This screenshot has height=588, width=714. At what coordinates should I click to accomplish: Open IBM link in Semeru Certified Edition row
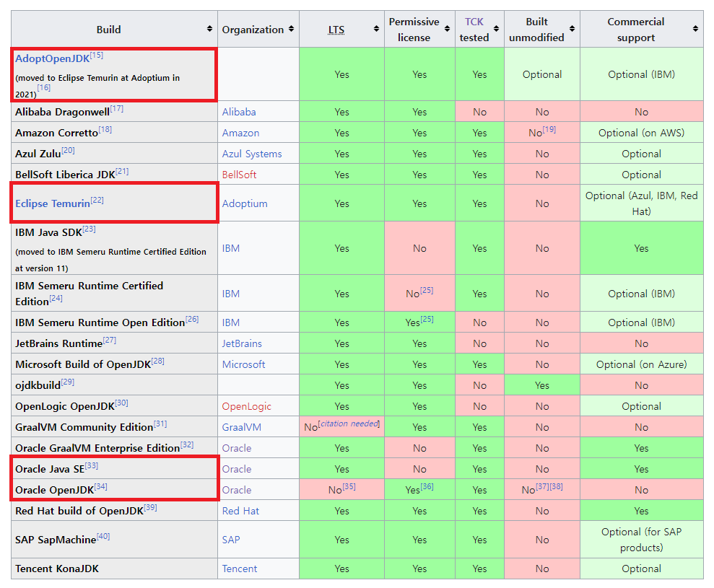coord(231,294)
